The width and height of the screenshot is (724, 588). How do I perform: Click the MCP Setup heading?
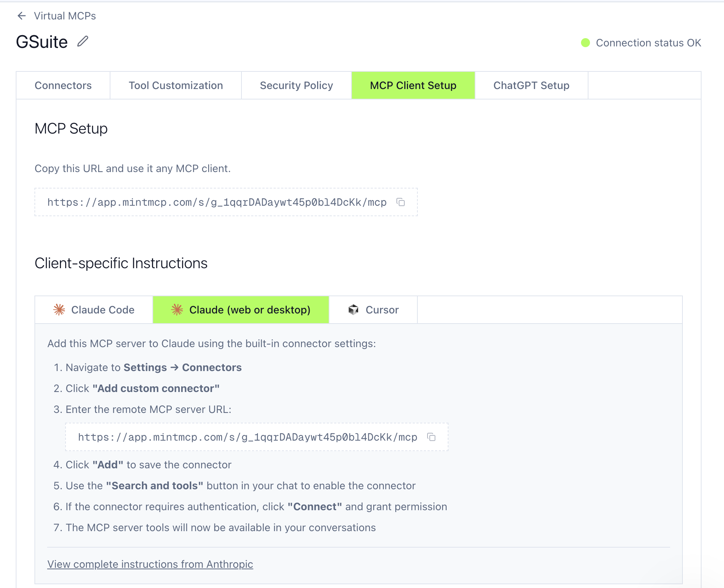71,128
